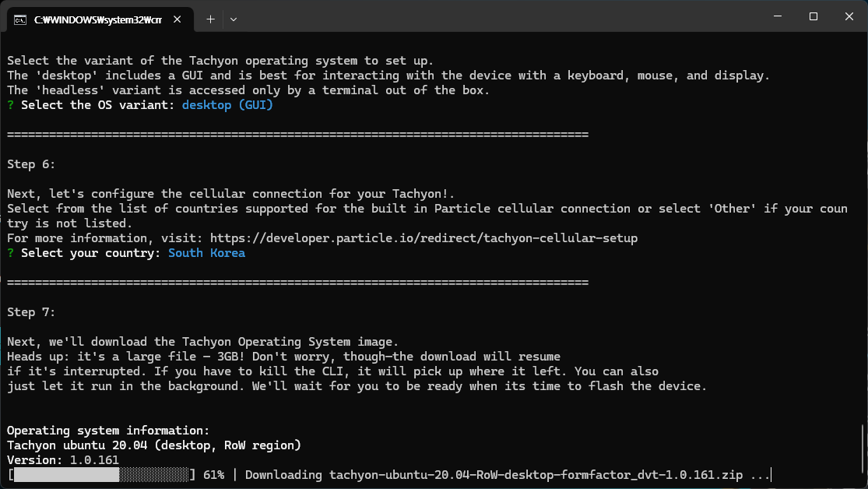
Task: Click the 'Step 6:' heading
Action: [31, 164]
